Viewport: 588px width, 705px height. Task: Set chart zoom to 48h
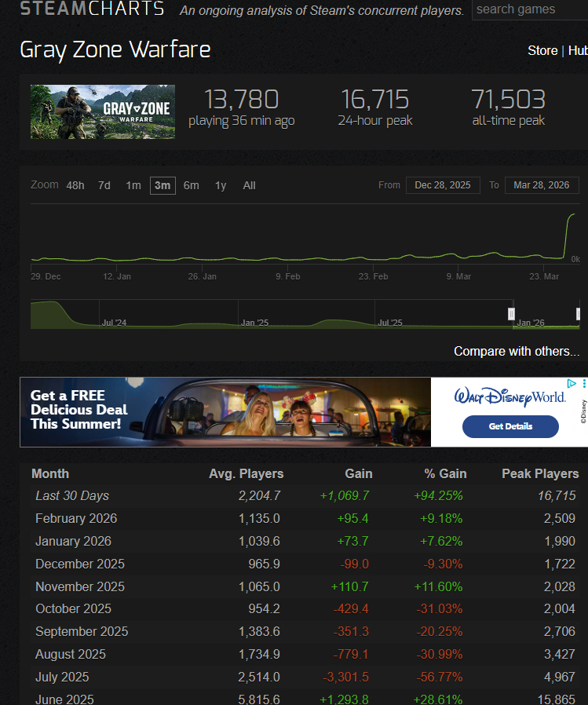coord(75,185)
